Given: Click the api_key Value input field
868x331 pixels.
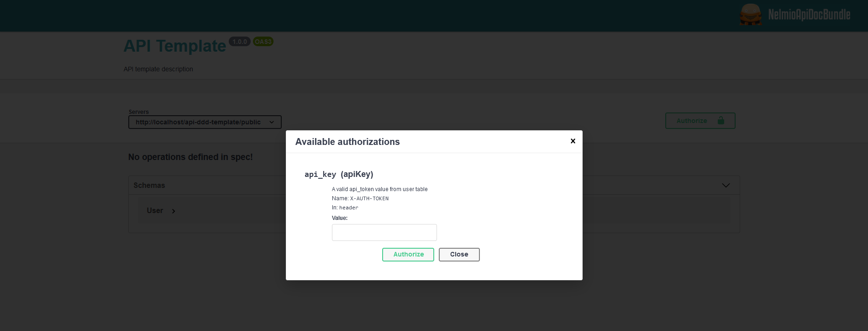Looking at the screenshot, I should click(x=384, y=232).
